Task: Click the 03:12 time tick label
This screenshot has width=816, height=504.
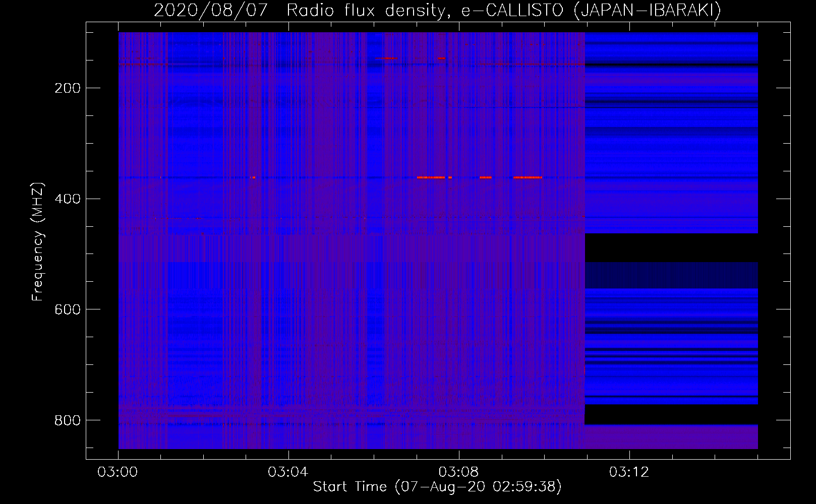Action: (629, 472)
